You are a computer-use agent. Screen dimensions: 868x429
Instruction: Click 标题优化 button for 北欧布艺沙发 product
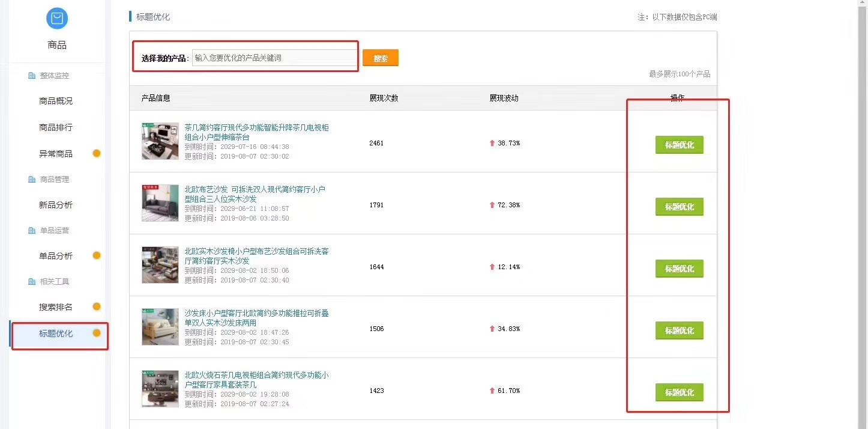click(x=679, y=207)
